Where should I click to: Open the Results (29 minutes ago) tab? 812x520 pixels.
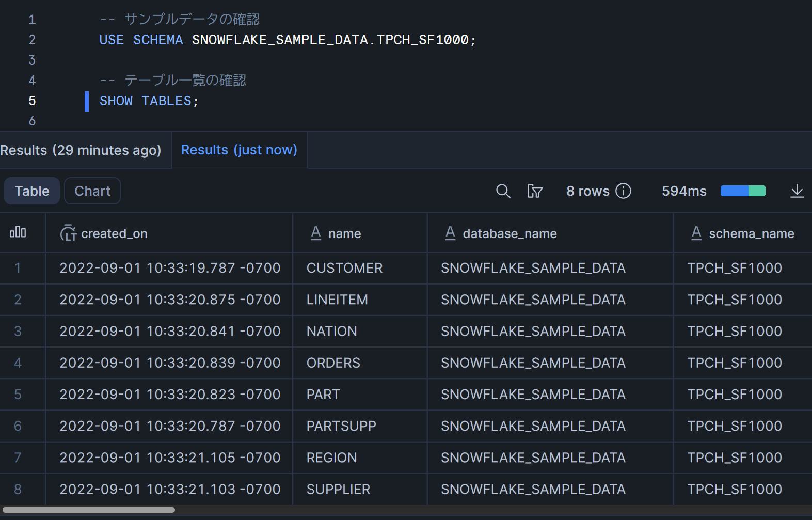81,150
